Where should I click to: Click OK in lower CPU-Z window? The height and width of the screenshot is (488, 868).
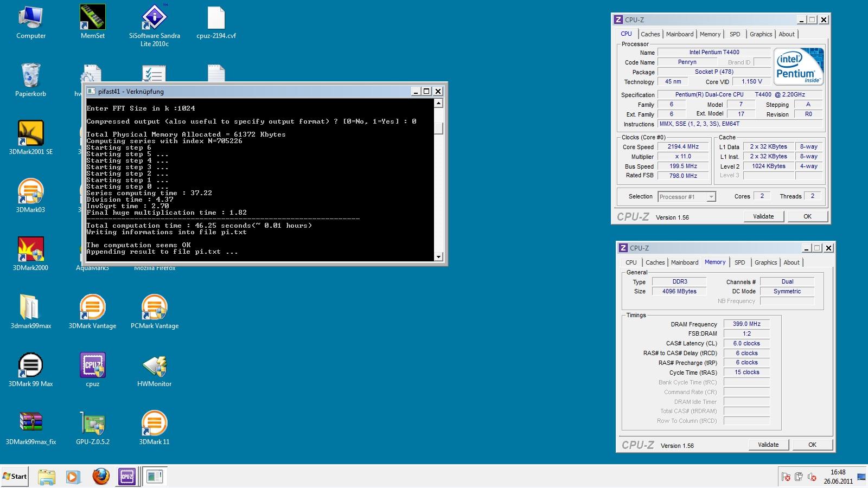(812, 445)
